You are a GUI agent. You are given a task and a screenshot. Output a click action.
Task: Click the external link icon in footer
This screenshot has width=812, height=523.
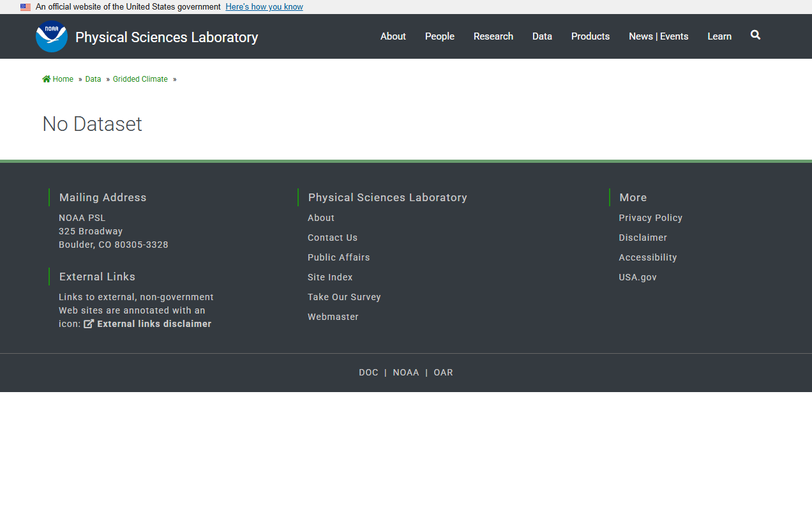click(x=89, y=324)
